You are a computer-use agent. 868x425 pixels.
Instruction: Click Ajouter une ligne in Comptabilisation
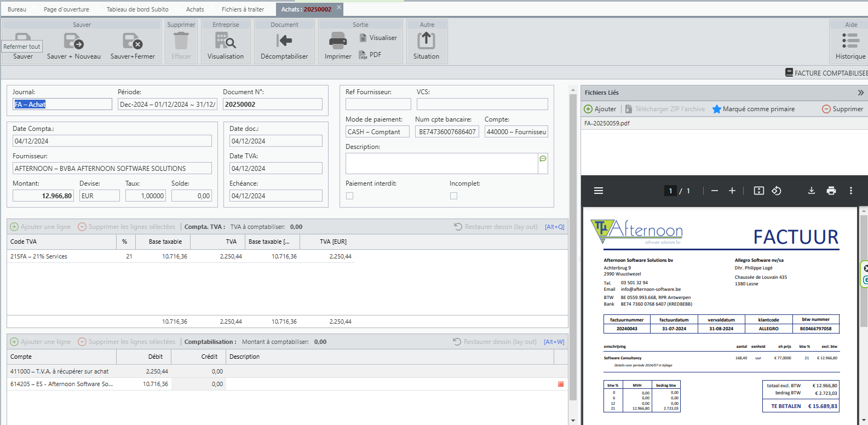pyautogui.click(x=41, y=342)
